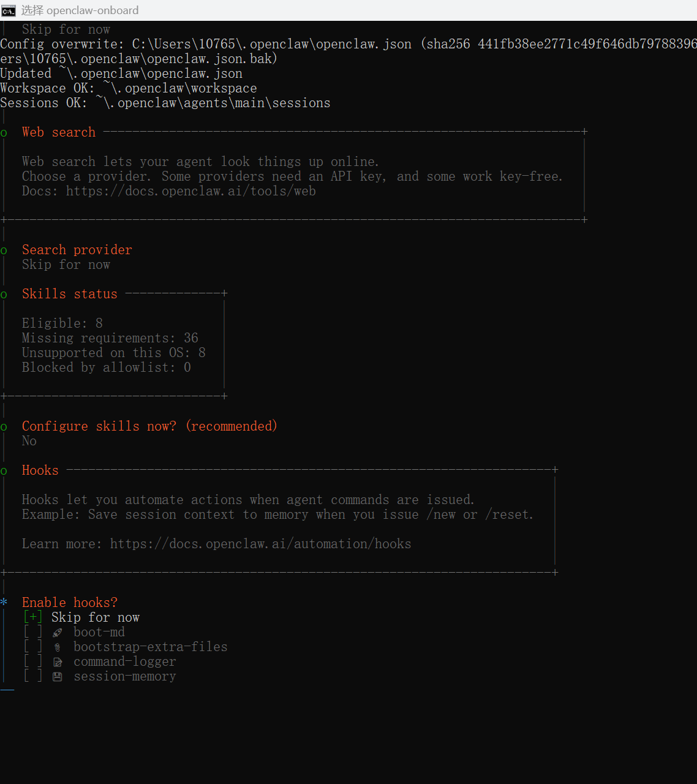This screenshot has width=697, height=784.
Task: Click the 'Skip for now' hooks option text
Action: coord(96,617)
